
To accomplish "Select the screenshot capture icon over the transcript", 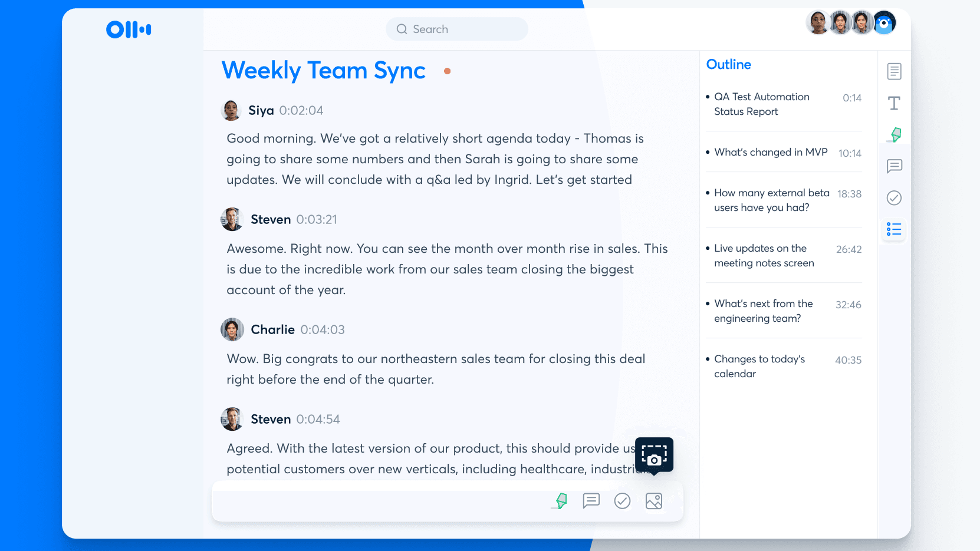I will click(654, 455).
